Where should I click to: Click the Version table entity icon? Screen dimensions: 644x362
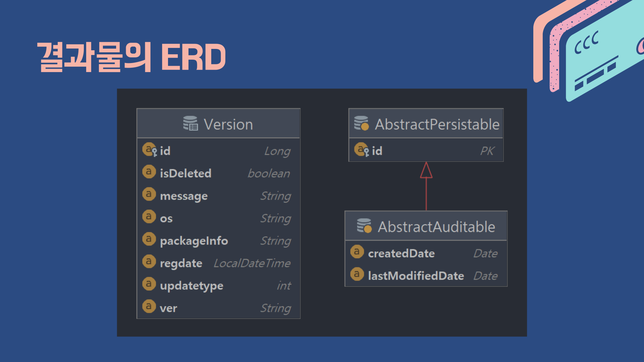(x=191, y=123)
